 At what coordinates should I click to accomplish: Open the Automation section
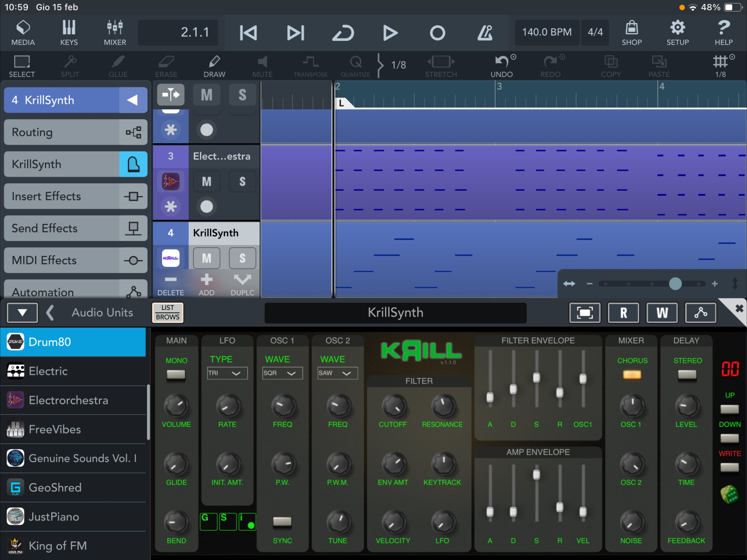tap(76, 289)
